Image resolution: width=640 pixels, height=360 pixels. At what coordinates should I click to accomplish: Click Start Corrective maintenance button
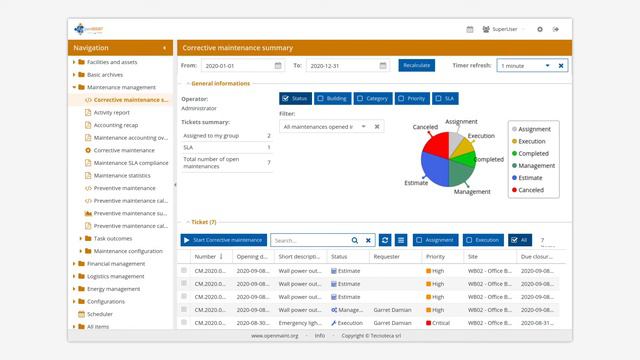click(224, 240)
